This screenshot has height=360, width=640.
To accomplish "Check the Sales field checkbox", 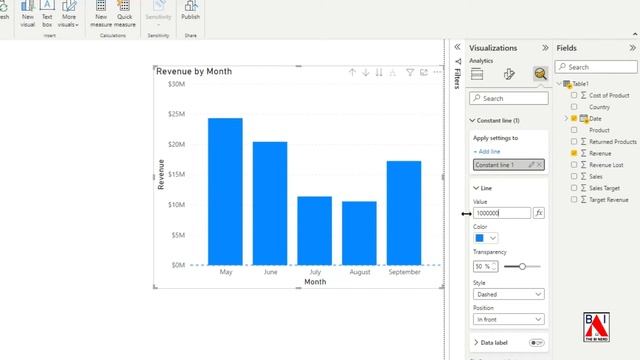I will 574,176.
